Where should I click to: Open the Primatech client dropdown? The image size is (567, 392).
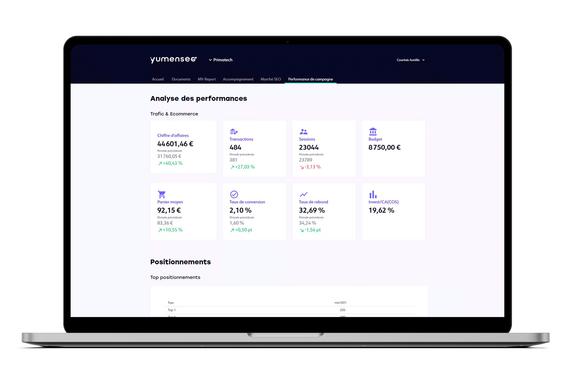(x=221, y=60)
